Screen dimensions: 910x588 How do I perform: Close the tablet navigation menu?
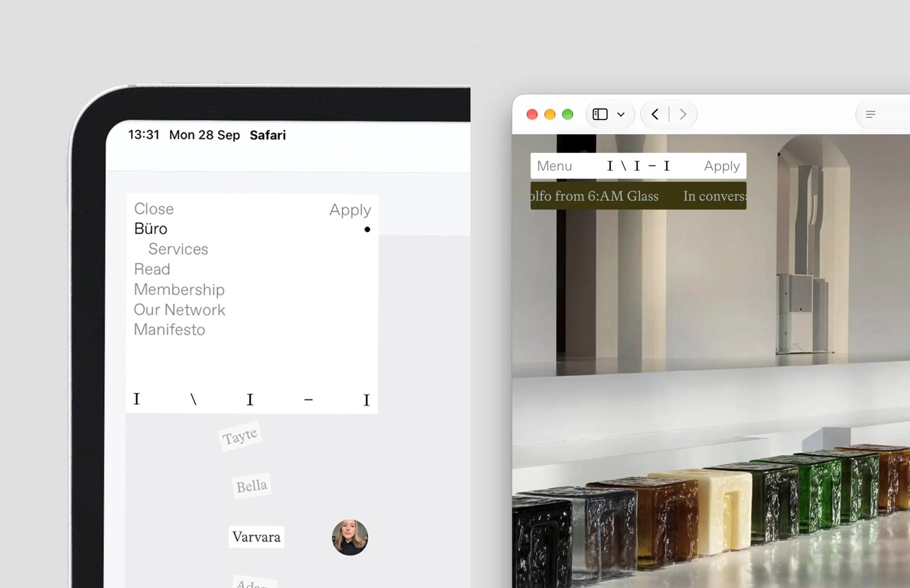pyautogui.click(x=154, y=209)
